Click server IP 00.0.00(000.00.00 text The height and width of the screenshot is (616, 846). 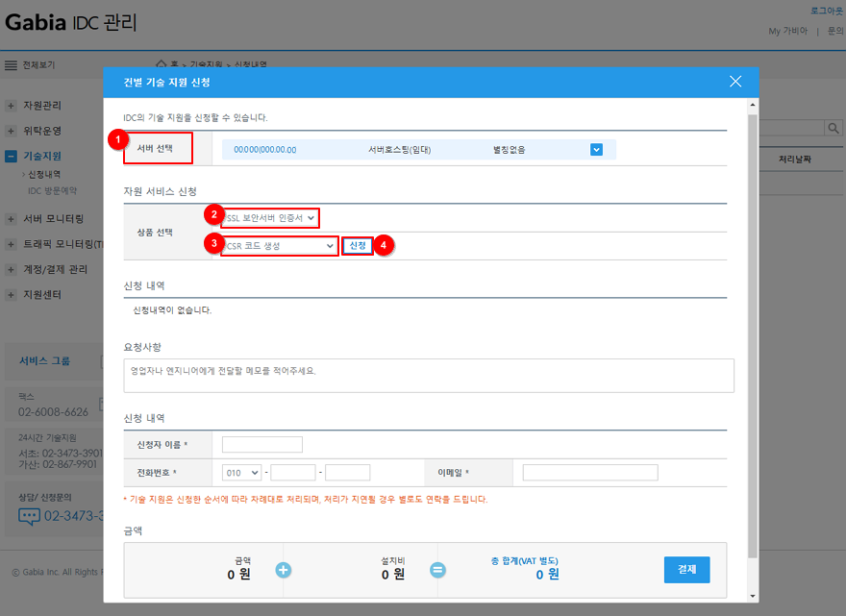[x=265, y=150]
